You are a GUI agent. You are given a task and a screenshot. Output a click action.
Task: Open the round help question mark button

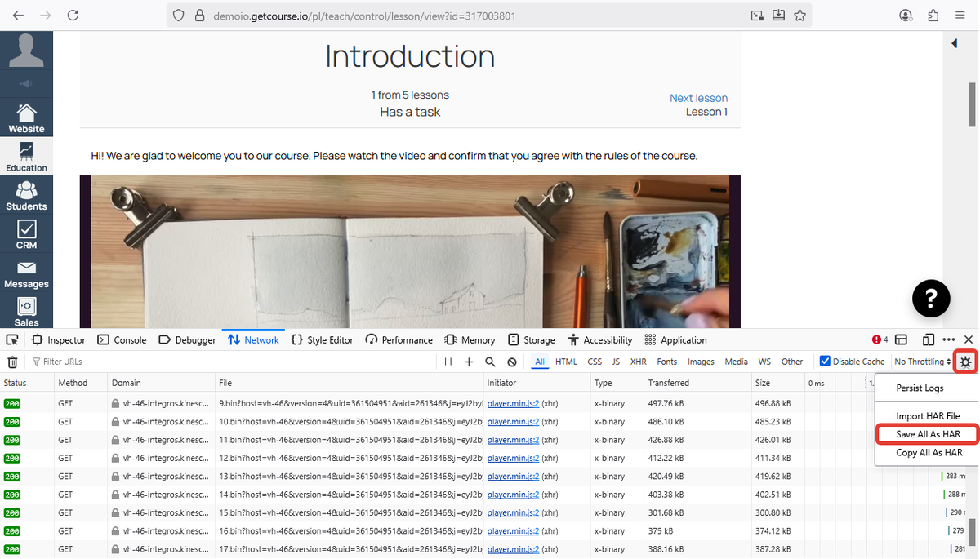point(931,299)
